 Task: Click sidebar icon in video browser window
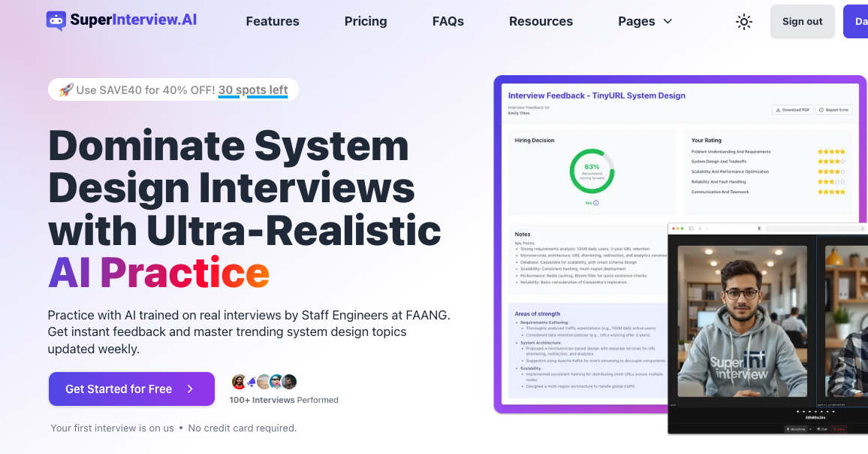(691, 229)
